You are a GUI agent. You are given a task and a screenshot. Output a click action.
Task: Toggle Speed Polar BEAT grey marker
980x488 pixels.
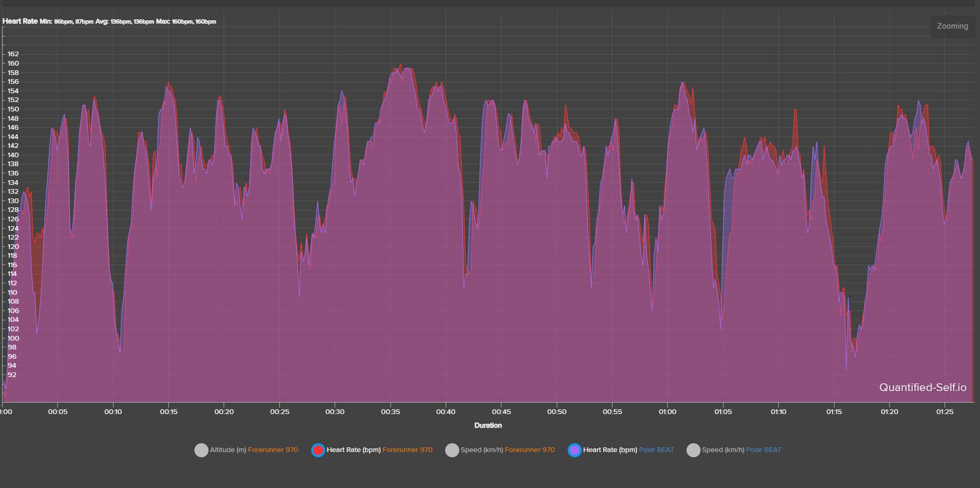coord(693,450)
